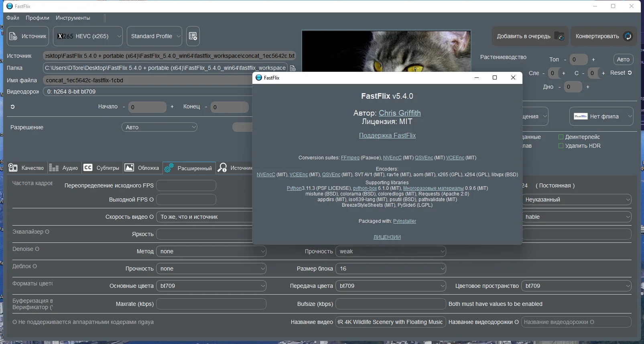The image size is (644, 344).
Task: Click the ЛИЦЕНЗИИ link
Action: coord(387,237)
